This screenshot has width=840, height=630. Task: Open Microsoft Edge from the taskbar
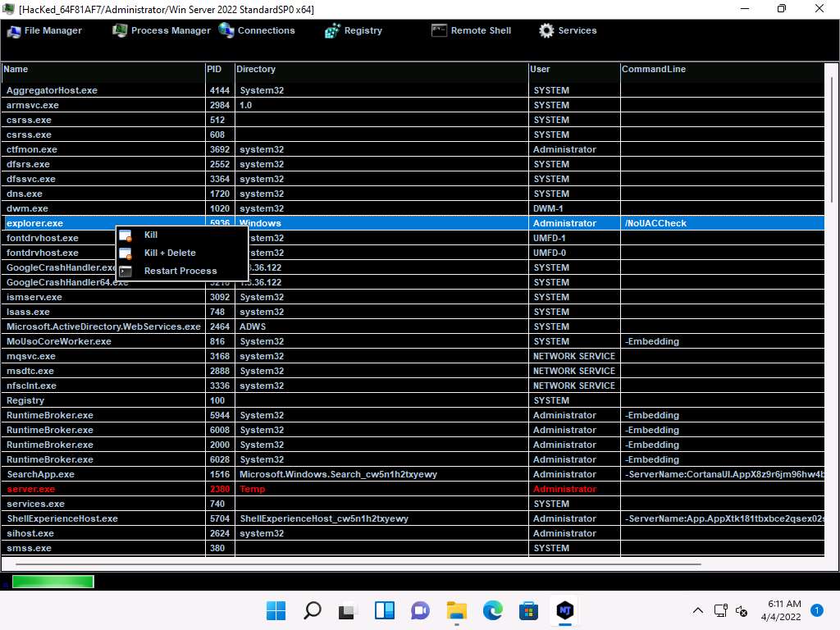pos(492,610)
